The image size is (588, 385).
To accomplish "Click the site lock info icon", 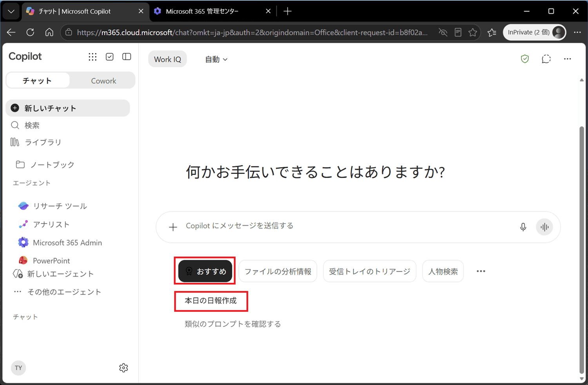I will [69, 33].
